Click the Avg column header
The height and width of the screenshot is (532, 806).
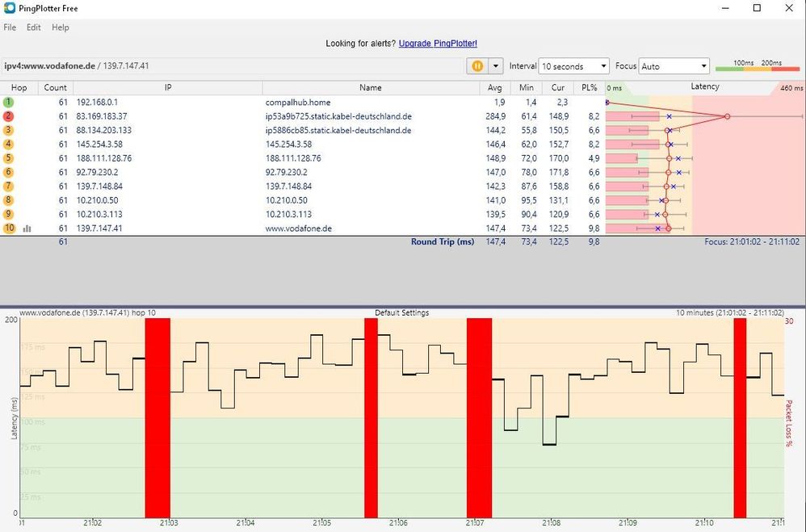pos(495,87)
